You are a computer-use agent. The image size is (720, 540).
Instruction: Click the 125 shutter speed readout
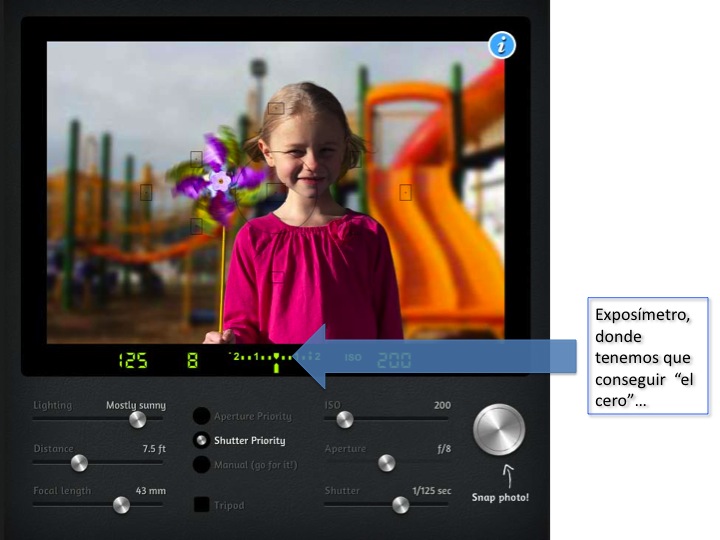point(133,360)
